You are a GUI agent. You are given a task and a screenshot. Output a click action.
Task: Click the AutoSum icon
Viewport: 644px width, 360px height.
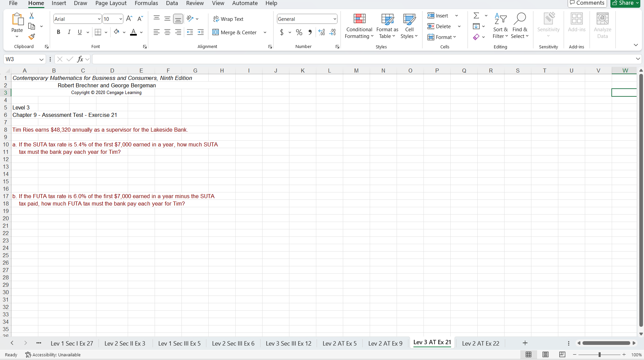pos(477,15)
